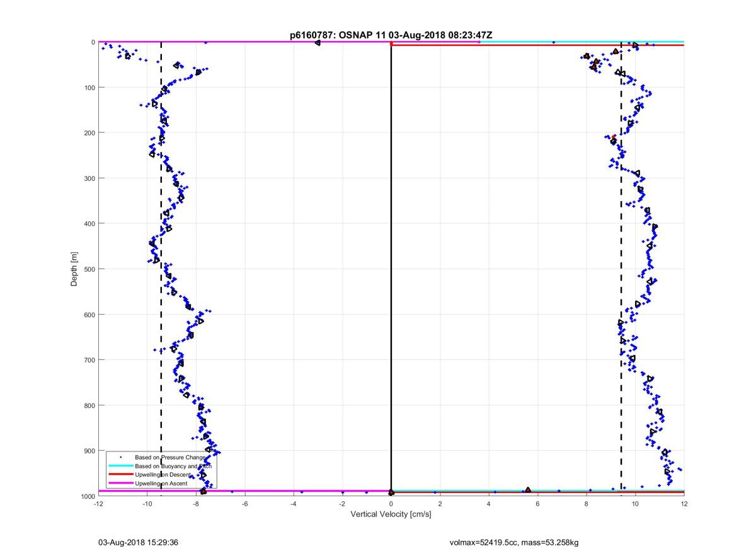The width and height of the screenshot is (756, 558).
Task: Click the velocity axis tick label '12'
Action: [x=684, y=504]
